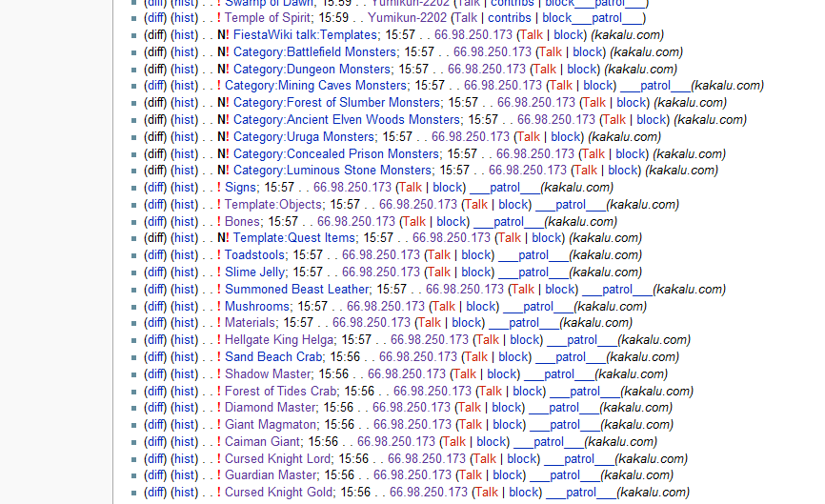
Task: Open the Temple of Spirit page link
Action: [268, 18]
